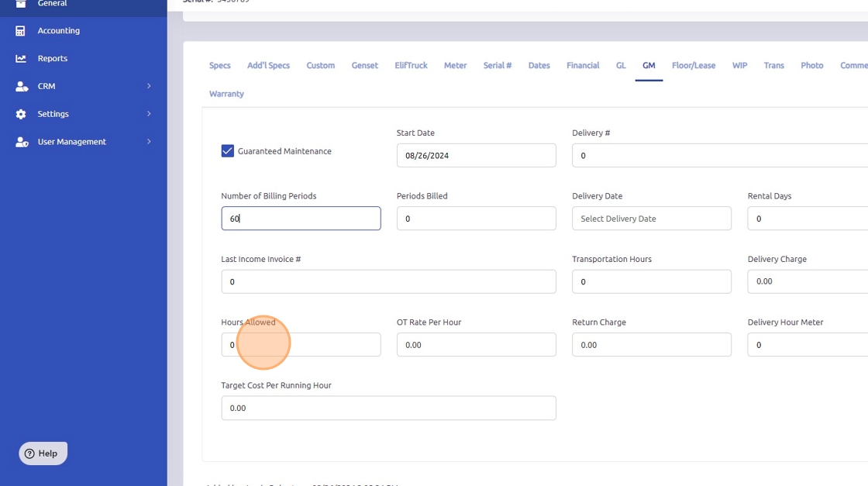
Task: Uncheck the Guaranteed Maintenance checkbox
Action: pos(228,151)
